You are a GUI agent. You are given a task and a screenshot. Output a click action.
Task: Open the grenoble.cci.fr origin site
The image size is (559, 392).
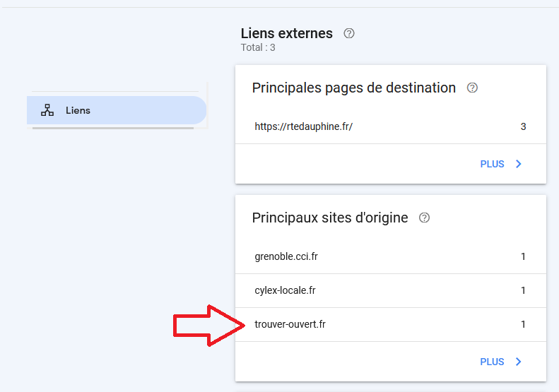click(x=286, y=256)
